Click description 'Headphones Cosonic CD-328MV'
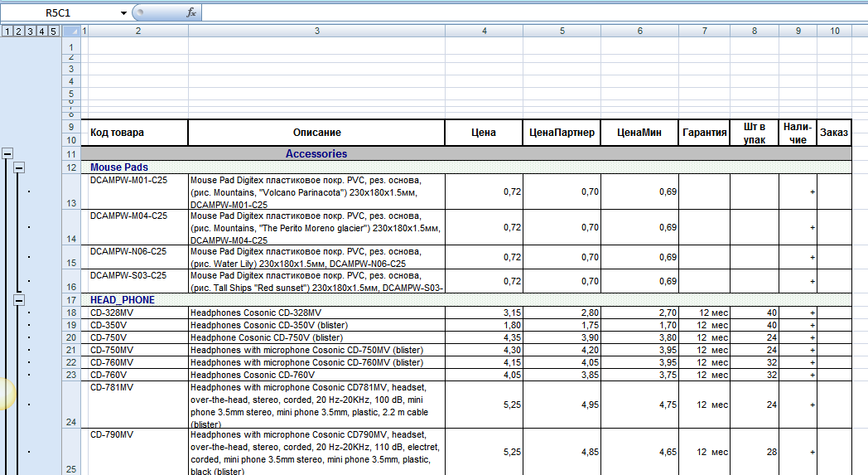868x475 pixels. (x=316, y=313)
